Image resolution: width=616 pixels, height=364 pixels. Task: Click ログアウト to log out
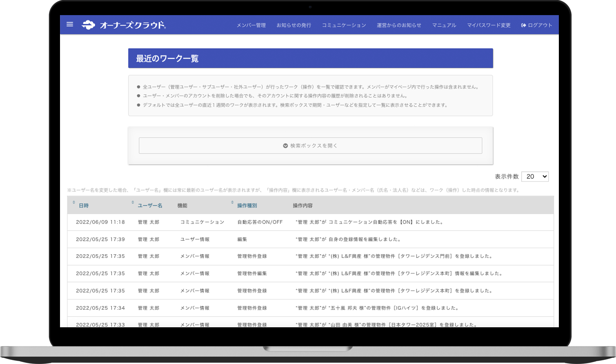coord(540,25)
